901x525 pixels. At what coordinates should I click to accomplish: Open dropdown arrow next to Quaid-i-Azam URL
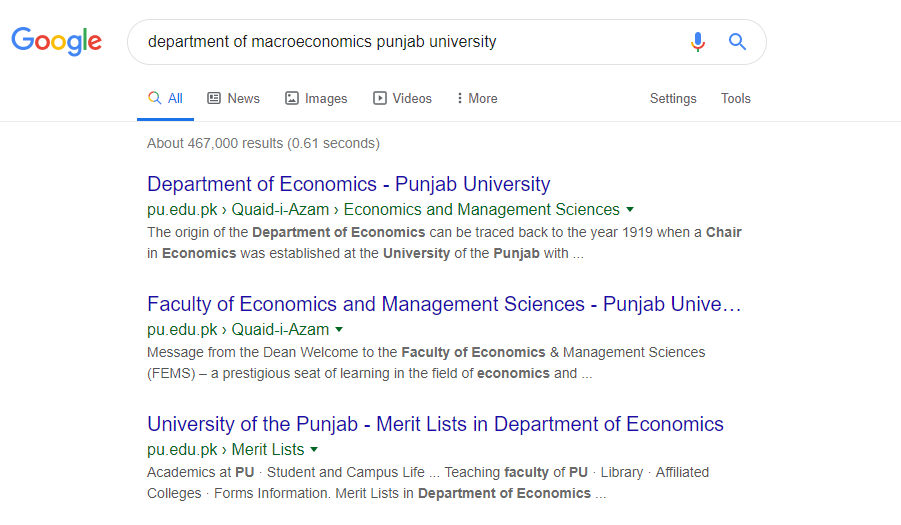339,330
